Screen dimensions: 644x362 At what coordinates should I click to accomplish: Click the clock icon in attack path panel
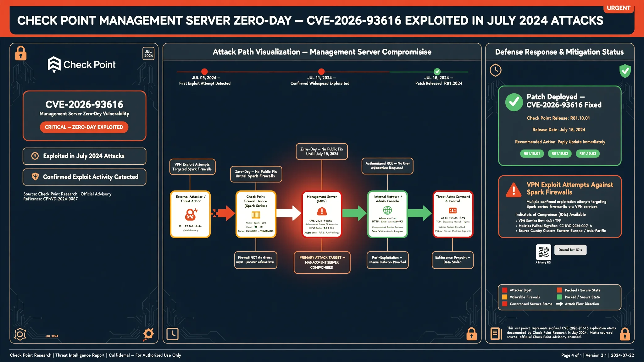point(172,334)
